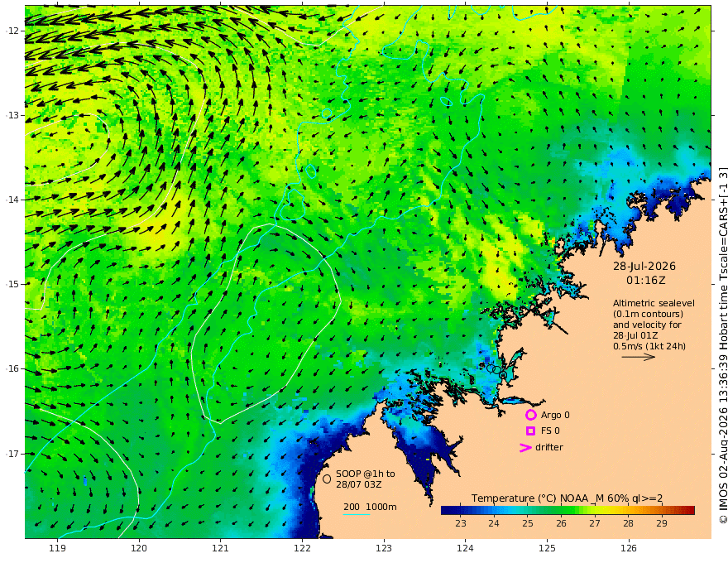The height and width of the screenshot is (563, 728).
Task: Click the 0.5m/s velocity scale arrow
Action: pyautogui.click(x=639, y=357)
